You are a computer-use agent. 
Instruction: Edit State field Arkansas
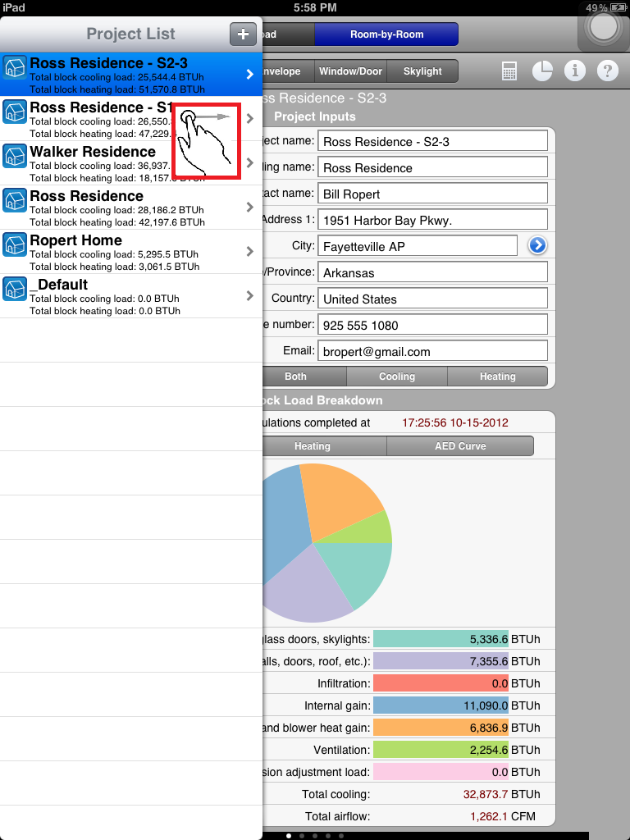pyautogui.click(x=433, y=272)
